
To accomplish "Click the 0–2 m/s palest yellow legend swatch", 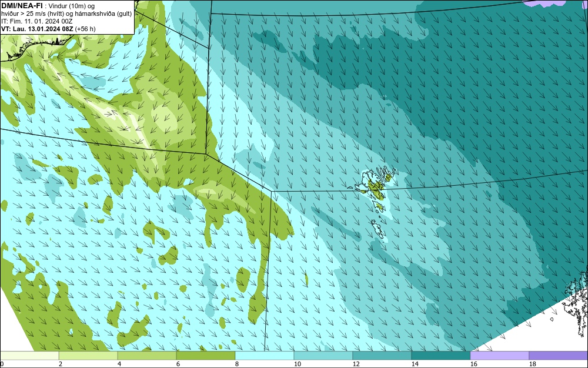I will coord(29,355).
